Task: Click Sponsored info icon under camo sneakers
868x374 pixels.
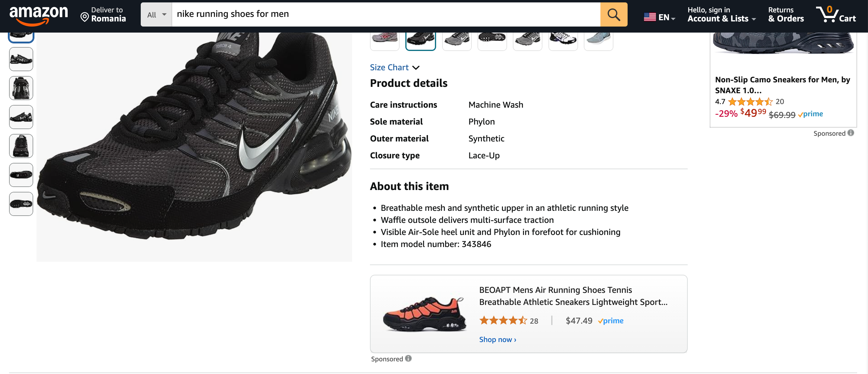Action: pos(851,133)
